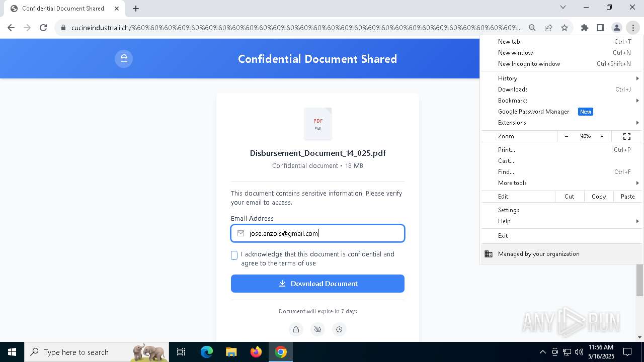Click Managed by your organization

[561, 254]
